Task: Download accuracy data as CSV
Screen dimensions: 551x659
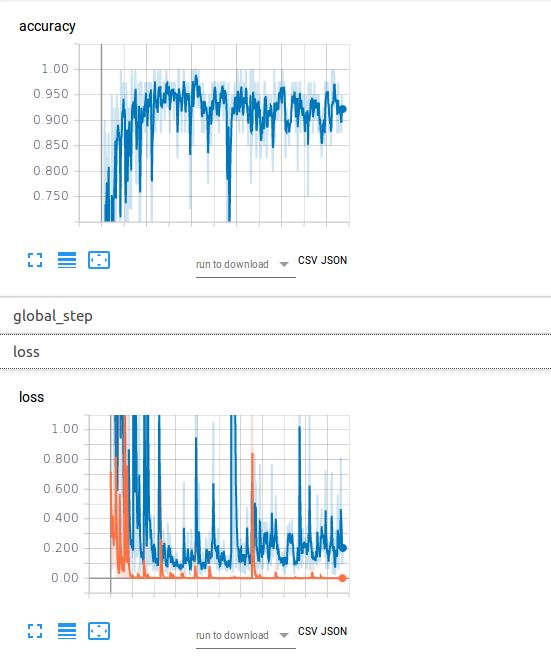Action: tap(307, 260)
